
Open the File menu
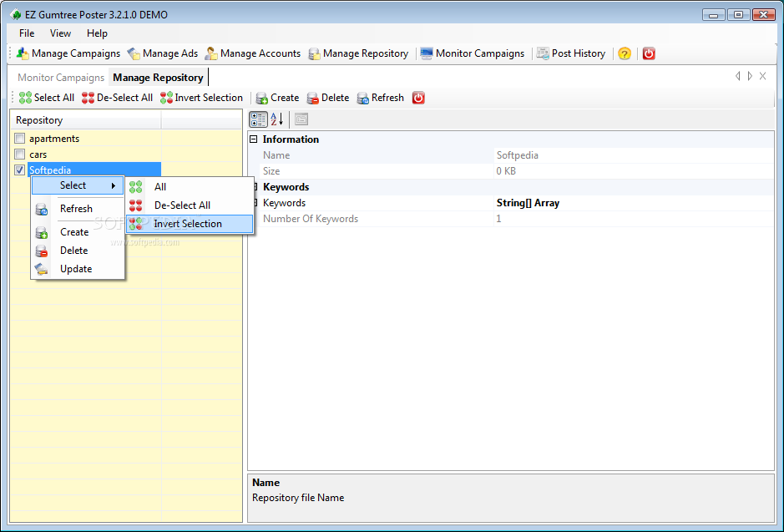point(27,33)
